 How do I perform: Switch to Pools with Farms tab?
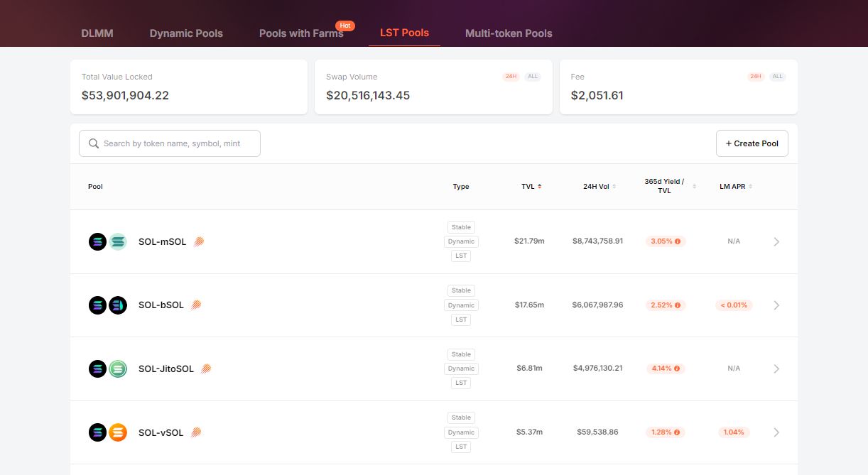tap(301, 33)
